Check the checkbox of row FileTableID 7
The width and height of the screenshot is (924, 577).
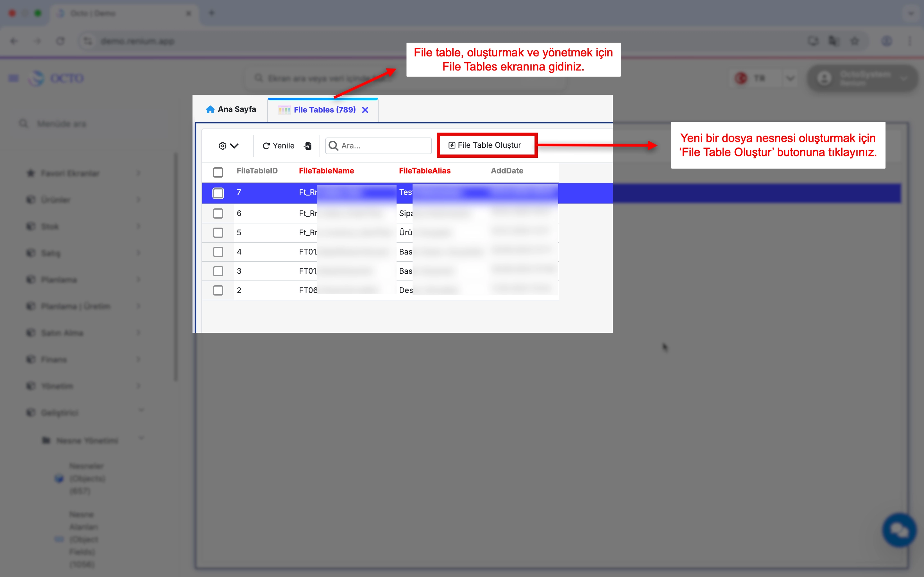pos(218,193)
